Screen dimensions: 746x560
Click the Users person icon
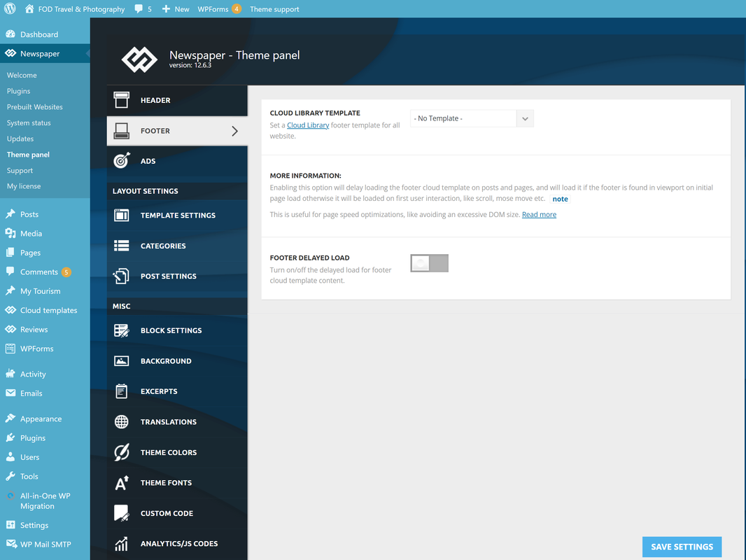(x=10, y=457)
